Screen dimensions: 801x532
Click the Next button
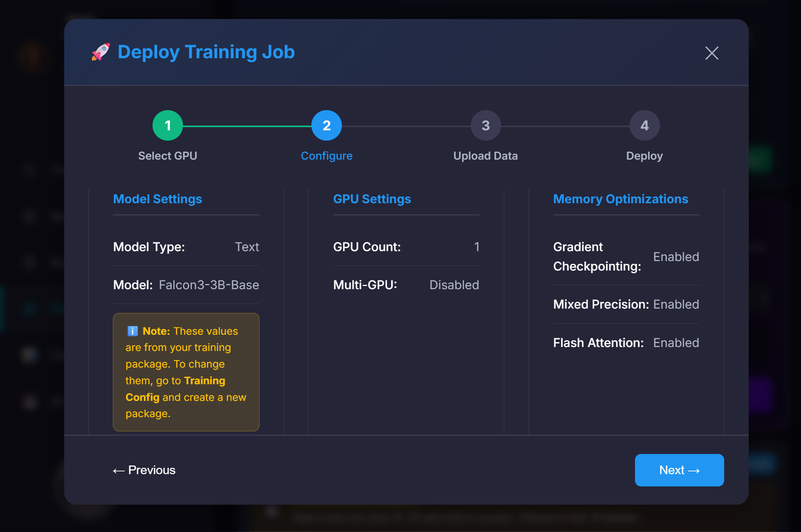(679, 470)
